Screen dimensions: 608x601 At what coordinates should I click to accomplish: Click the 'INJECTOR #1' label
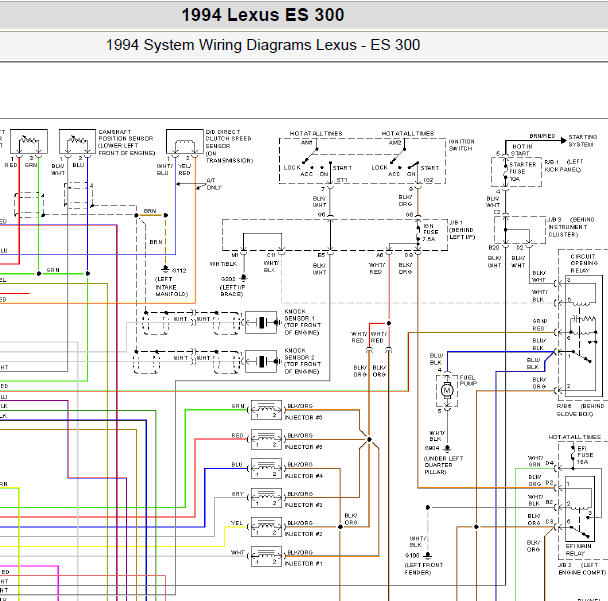click(x=304, y=563)
